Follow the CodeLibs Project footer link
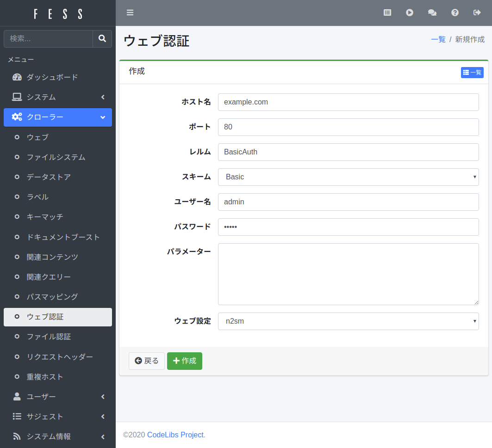This screenshot has height=448, width=492. [175, 435]
